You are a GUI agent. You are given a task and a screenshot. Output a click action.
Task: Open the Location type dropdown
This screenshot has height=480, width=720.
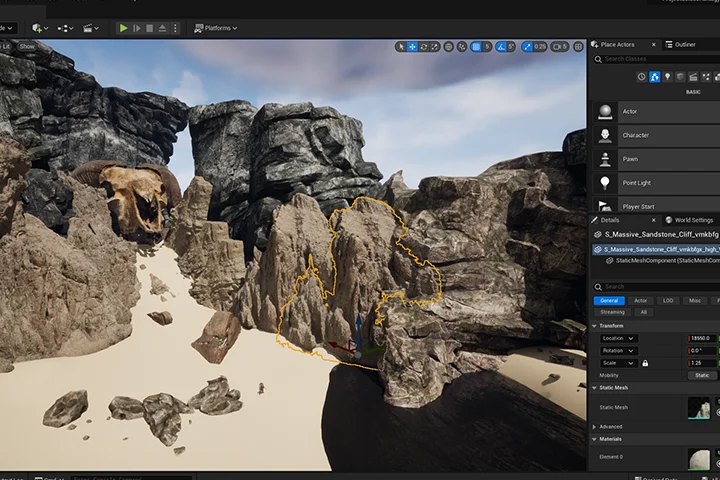point(619,339)
